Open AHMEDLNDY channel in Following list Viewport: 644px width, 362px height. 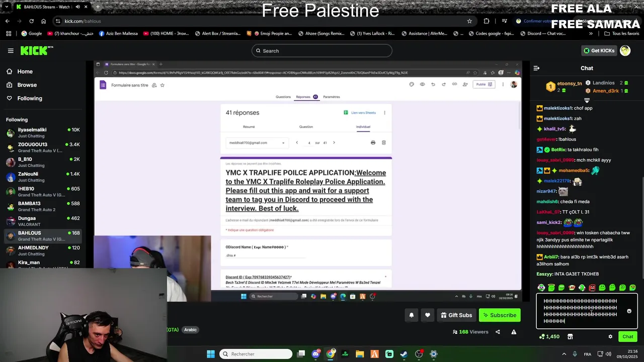pyautogui.click(x=42, y=250)
